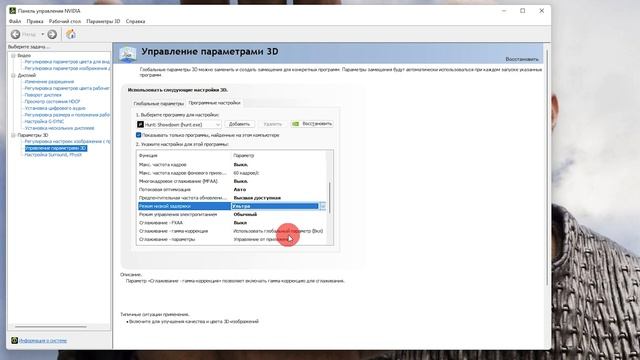Image resolution: width=640 pixels, height=360 pixels.
Task: Collapse the 'Видео' tree node
Action: coord(13,55)
